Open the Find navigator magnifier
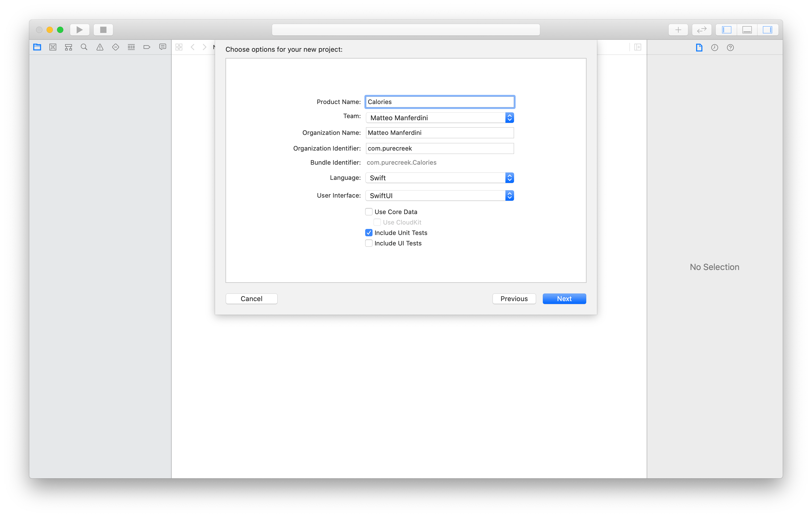 pyautogui.click(x=84, y=47)
